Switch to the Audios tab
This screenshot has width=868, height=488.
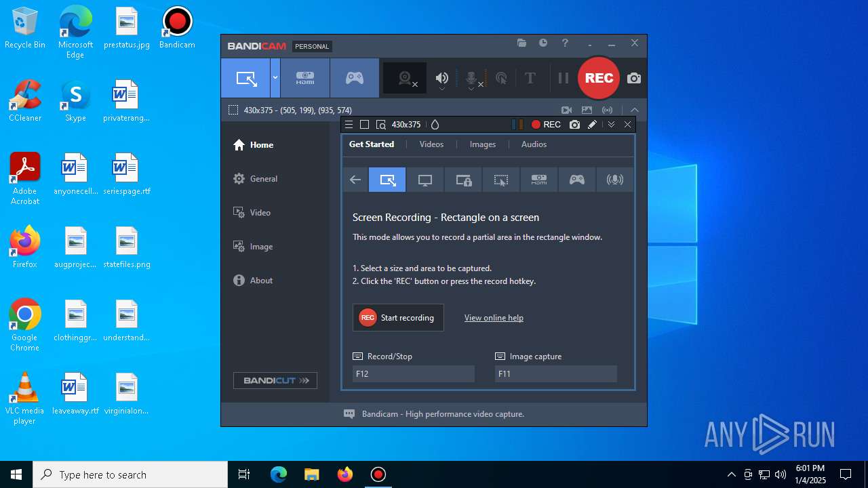click(534, 144)
